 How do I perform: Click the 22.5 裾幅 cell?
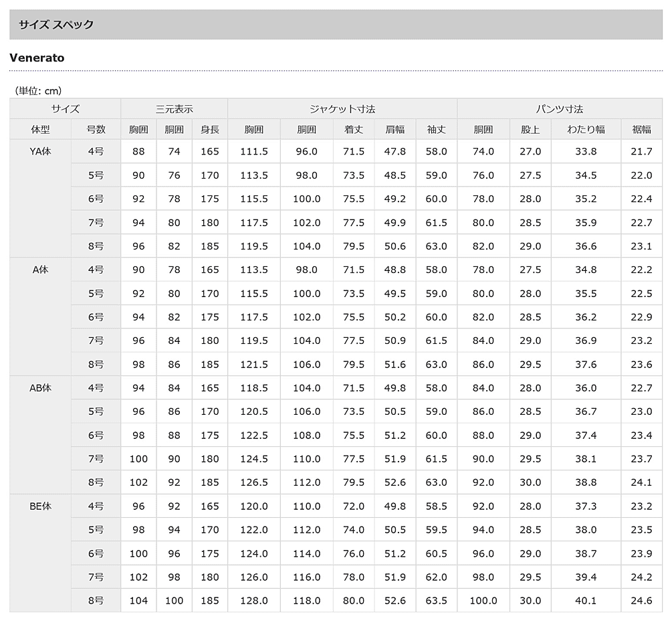(x=641, y=294)
